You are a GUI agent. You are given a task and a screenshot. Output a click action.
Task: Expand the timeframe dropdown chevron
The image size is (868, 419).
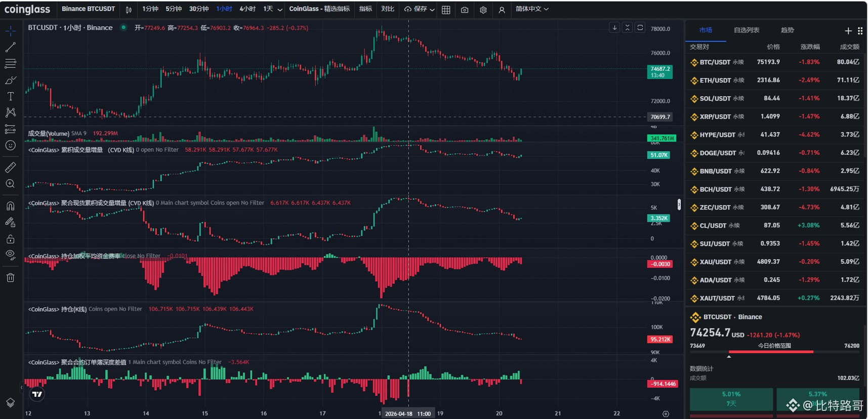coord(280,10)
